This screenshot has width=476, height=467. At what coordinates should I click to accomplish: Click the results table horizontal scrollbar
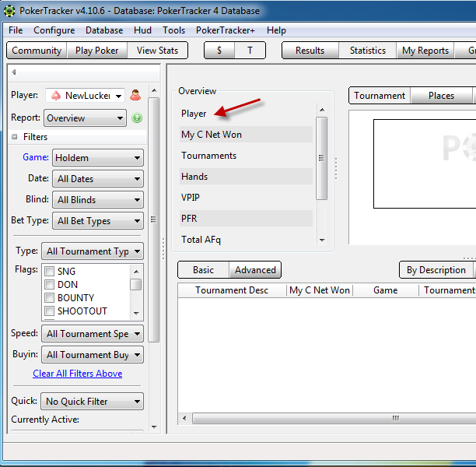[x=334, y=418]
